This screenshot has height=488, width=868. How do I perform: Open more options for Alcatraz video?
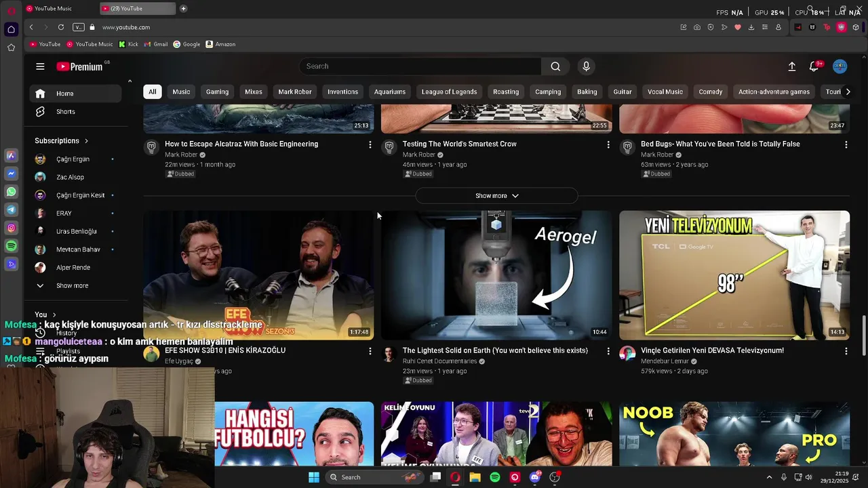[x=370, y=144]
